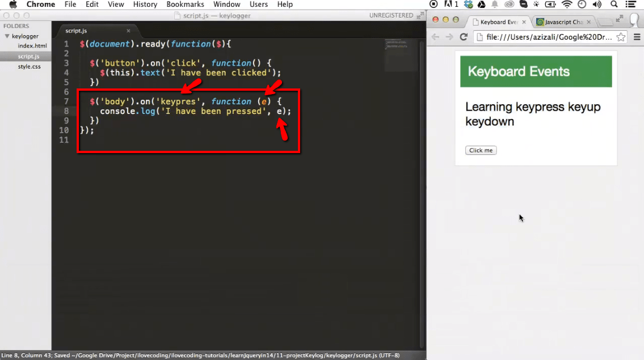Viewport: 644px width, 360px height.
Task: Open a new browser tab
Action: pyautogui.click(x=605, y=22)
